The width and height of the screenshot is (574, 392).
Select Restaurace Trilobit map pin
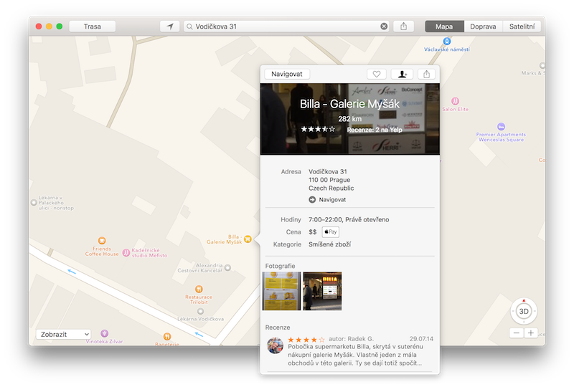(x=199, y=290)
